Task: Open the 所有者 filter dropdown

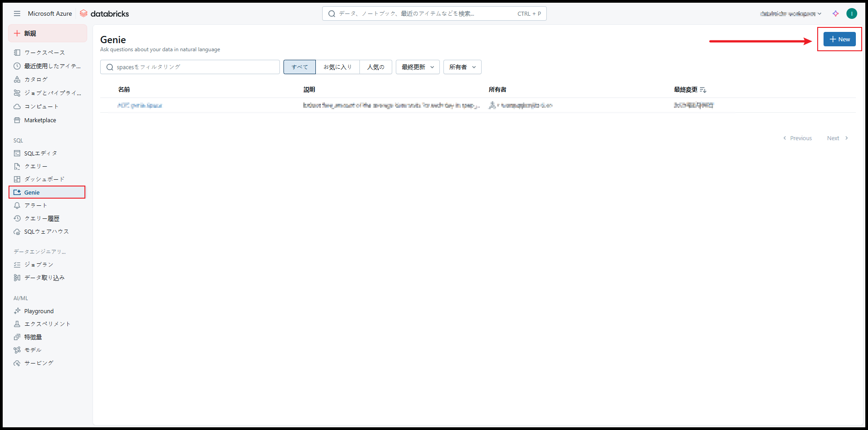Action: 462,67
